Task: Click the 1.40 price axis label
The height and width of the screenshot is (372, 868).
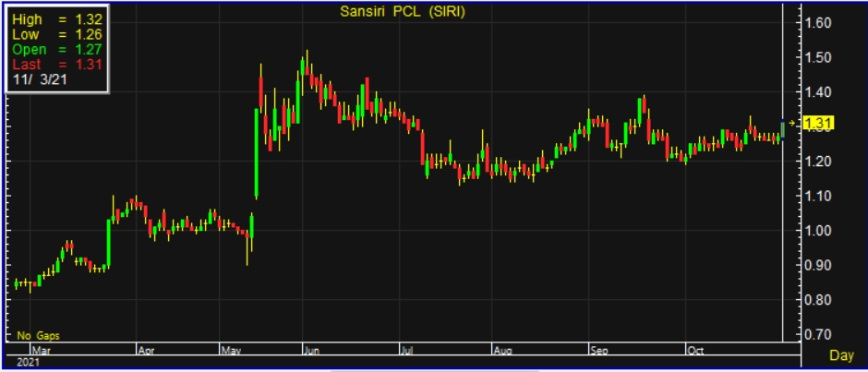Action: point(817,92)
